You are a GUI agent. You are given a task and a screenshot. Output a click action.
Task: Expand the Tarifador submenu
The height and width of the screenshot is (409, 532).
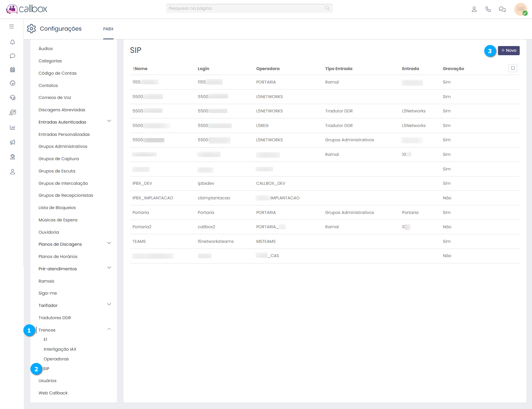click(x=109, y=304)
